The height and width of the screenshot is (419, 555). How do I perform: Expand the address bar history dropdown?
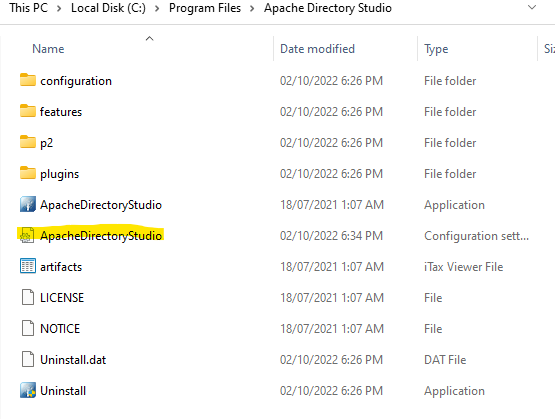click(x=532, y=7)
